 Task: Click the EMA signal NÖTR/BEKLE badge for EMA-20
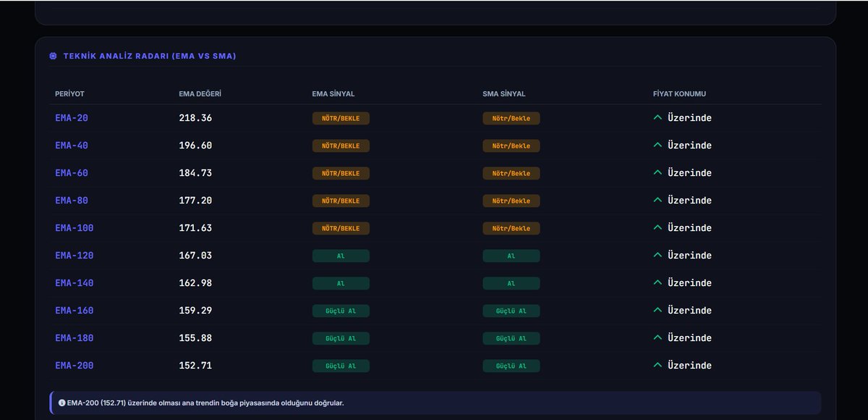341,118
